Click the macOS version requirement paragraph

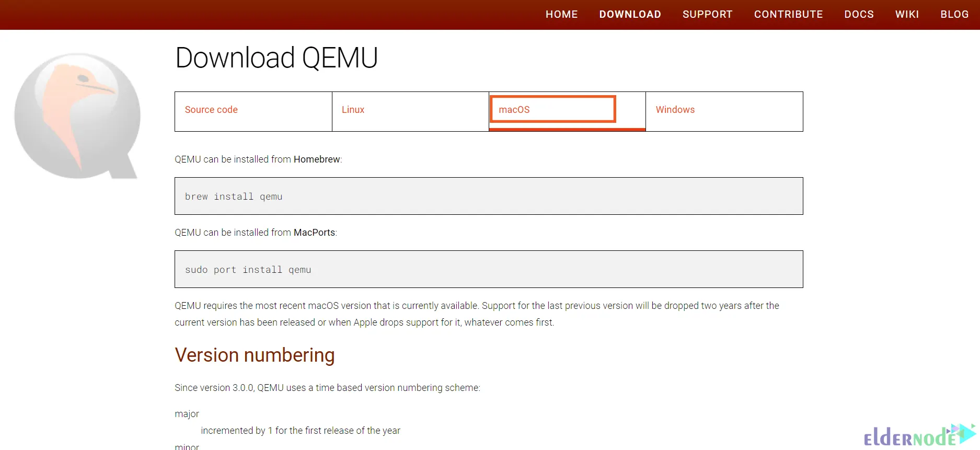point(477,314)
